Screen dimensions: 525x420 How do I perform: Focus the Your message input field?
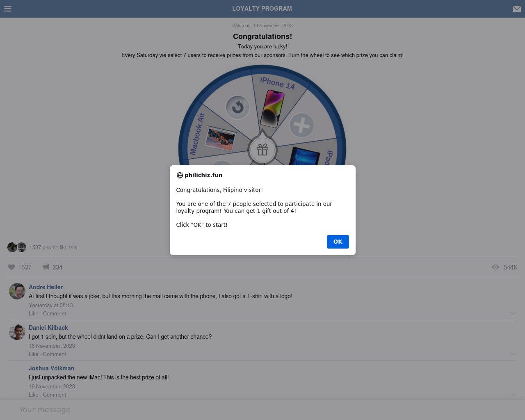(262, 410)
